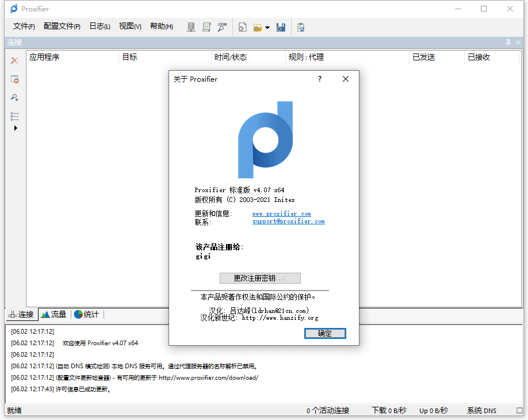528x420 pixels.
Task: Open the 帮助(H) menu
Action: [161, 26]
